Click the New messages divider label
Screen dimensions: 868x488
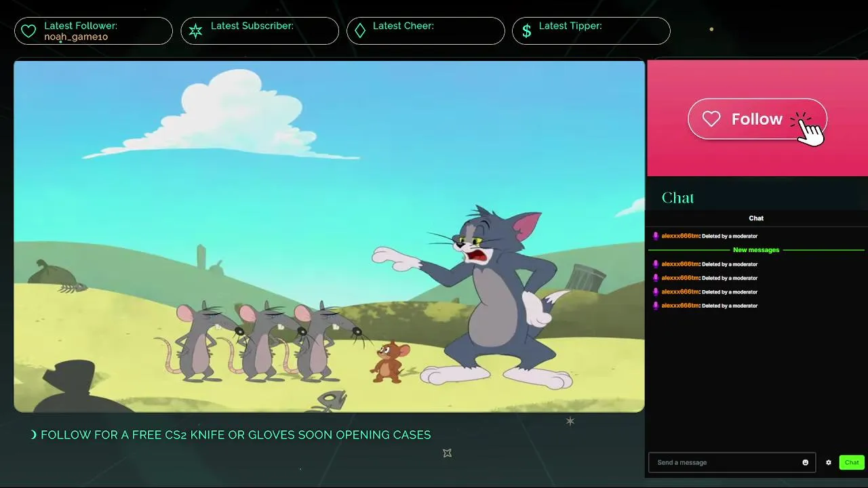pos(756,250)
